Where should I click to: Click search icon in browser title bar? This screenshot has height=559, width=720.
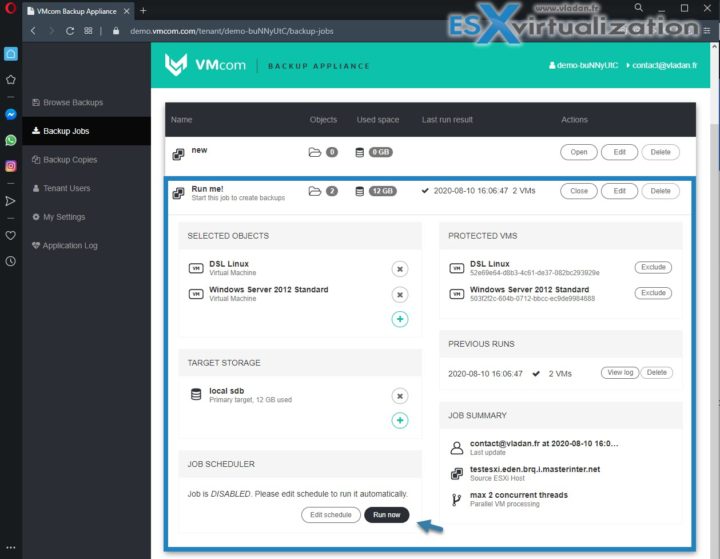pyautogui.click(x=638, y=8)
